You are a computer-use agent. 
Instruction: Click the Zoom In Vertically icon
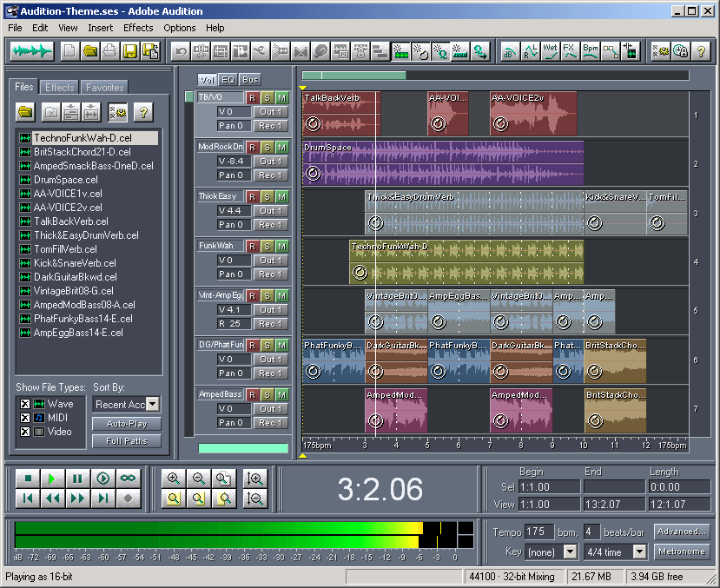254,479
